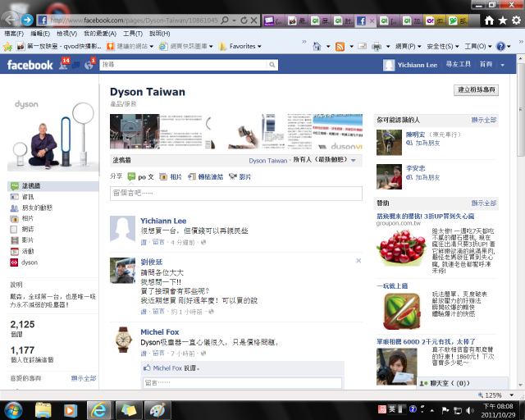This screenshot has width=525, height=420.
Task: Click the browser forward arrow button
Action: (27, 20)
